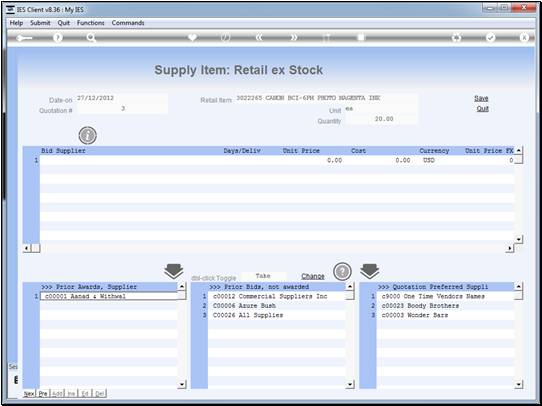Toggle the Take field
This screenshot has height=406, width=542.
coord(264,276)
